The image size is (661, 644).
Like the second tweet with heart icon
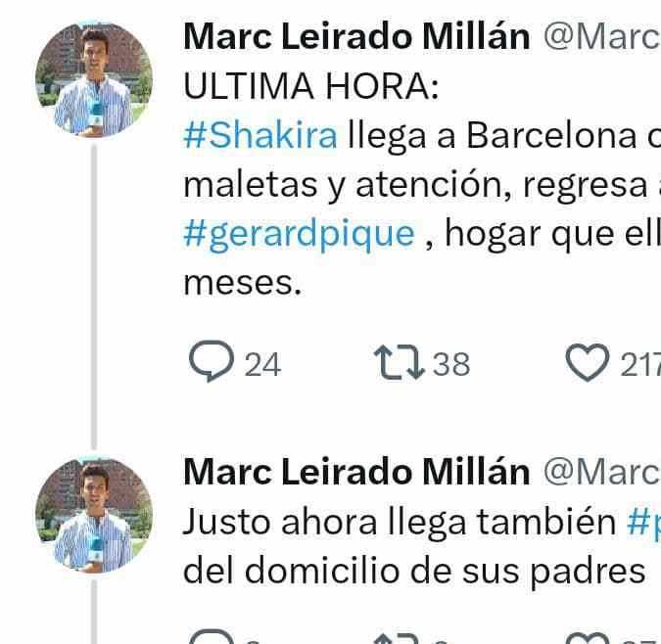click(588, 636)
